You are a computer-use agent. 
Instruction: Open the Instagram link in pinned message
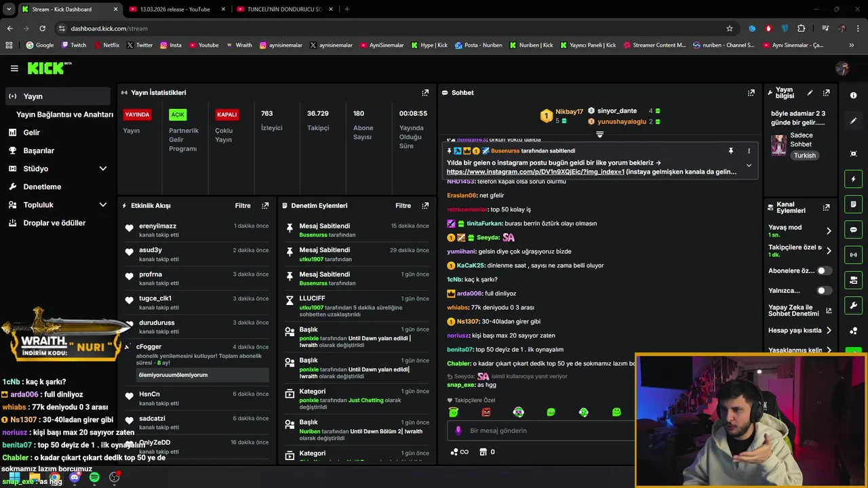[x=535, y=171]
